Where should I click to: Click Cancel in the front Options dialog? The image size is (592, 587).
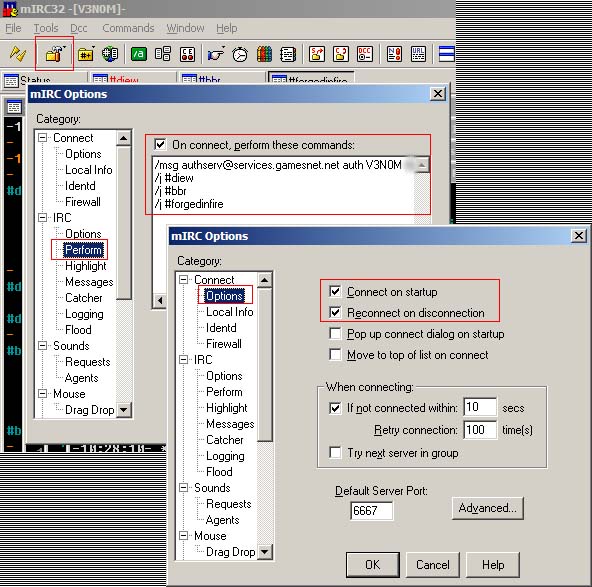point(433,565)
